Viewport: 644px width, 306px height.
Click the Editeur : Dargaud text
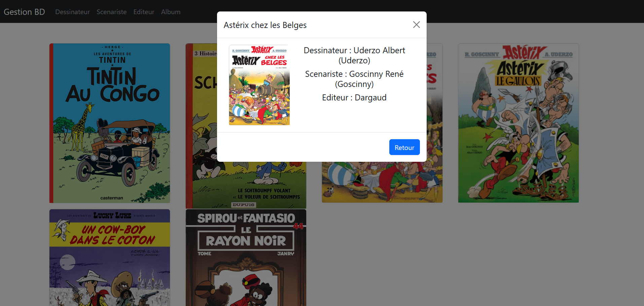click(354, 97)
